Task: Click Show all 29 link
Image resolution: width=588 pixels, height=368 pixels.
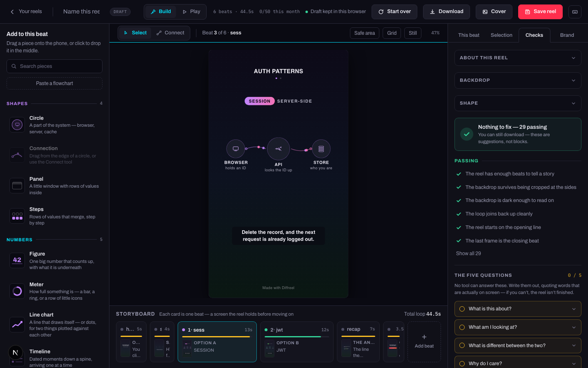Action: coord(468,254)
